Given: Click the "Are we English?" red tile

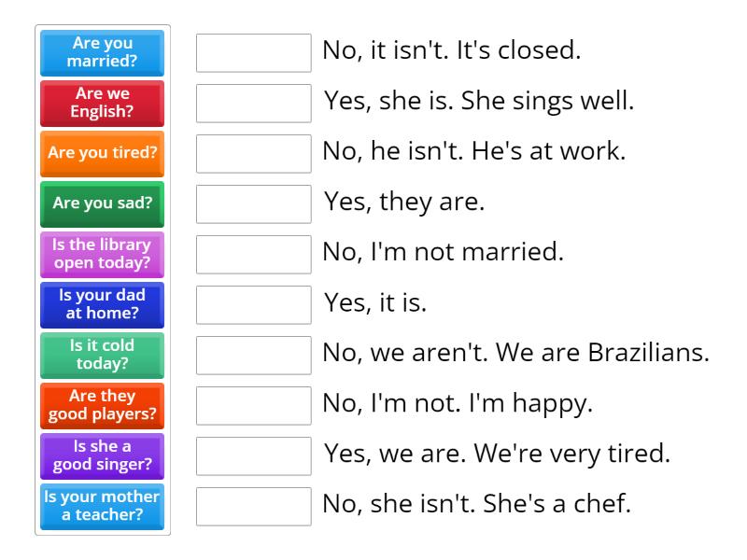Looking at the screenshot, I should tap(102, 104).
